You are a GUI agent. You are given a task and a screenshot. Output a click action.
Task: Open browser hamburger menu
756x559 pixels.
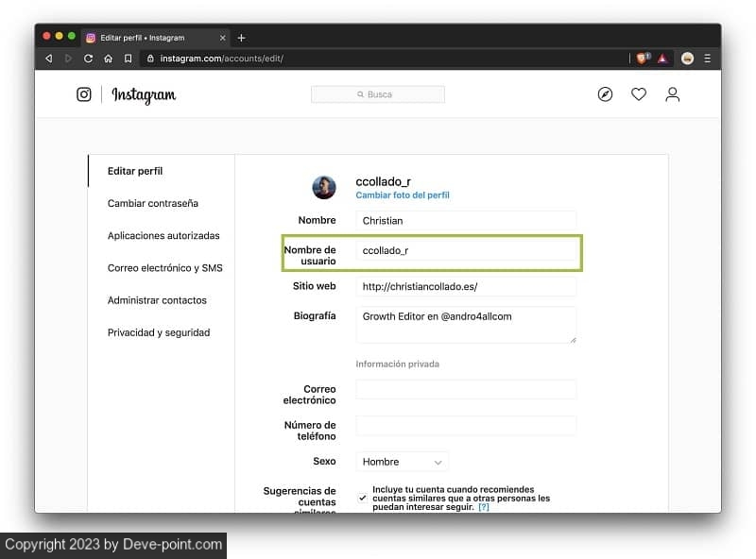[x=708, y=59]
